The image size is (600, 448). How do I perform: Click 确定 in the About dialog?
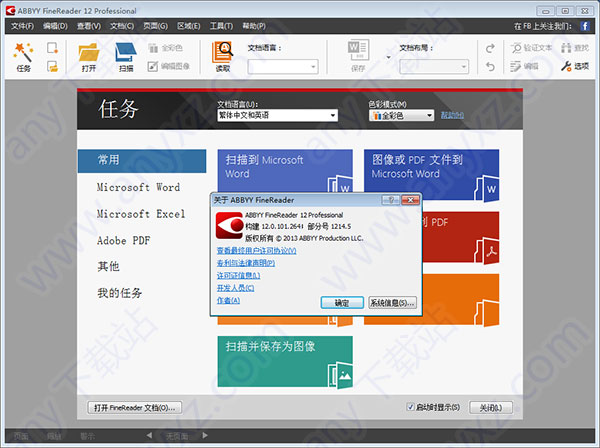(342, 303)
